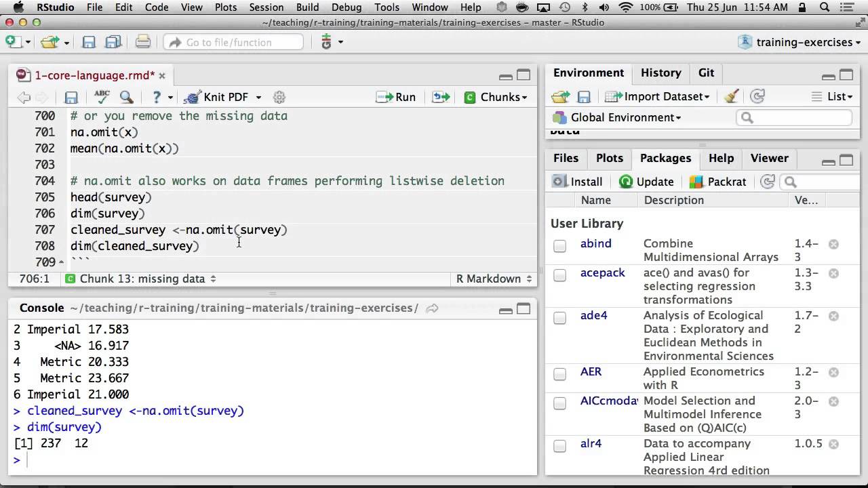Open Spotlight search in the menu bar
The height and width of the screenshot is (488, 868).
[825, 7]
